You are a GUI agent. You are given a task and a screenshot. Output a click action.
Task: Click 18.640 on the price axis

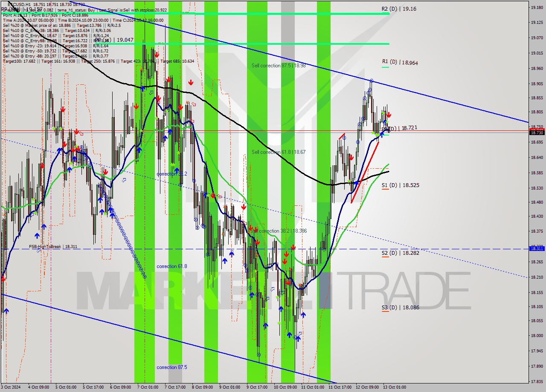537,158
